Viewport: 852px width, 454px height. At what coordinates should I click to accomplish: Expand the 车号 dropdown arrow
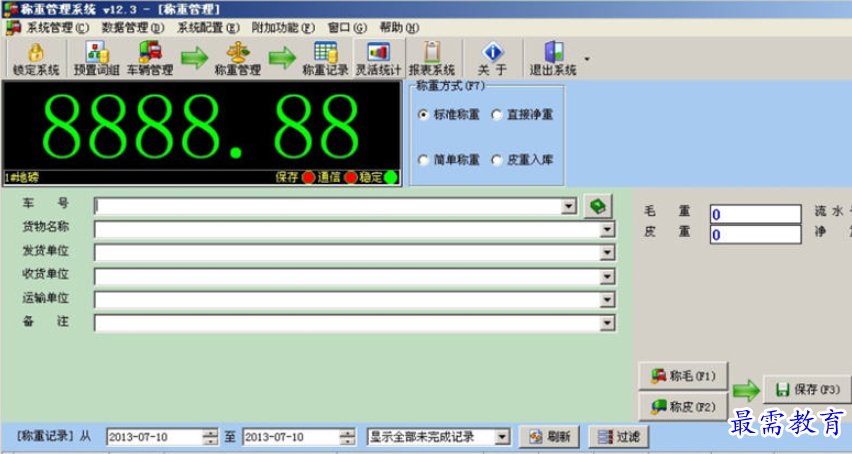pos(569,206)
